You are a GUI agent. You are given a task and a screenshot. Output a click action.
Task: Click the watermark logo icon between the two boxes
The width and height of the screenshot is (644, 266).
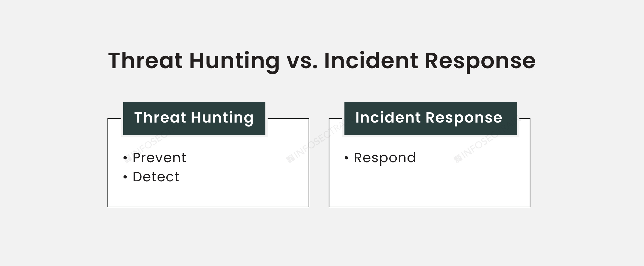point(290,159)
